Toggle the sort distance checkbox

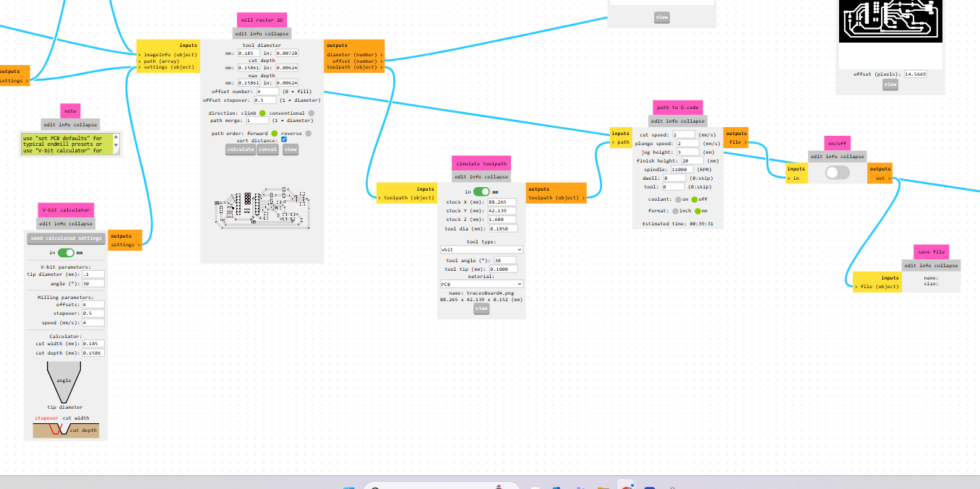pos(284,140)
